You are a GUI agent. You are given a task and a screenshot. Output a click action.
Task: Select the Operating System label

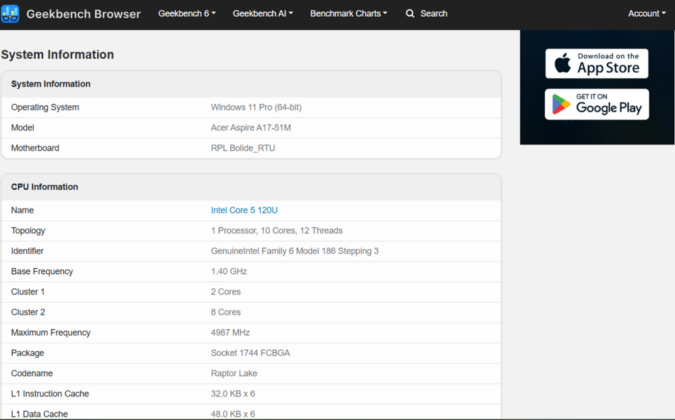pyautogui.click(x=45, y=107)
